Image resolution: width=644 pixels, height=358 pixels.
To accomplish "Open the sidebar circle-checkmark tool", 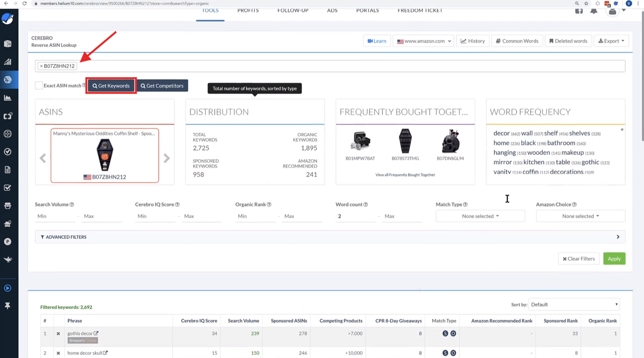I will point(8,152).
